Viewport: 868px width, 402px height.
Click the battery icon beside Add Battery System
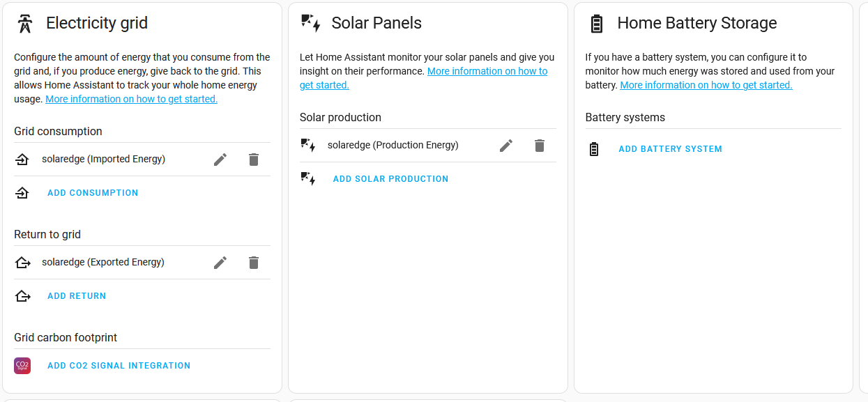tap(593, 148)
